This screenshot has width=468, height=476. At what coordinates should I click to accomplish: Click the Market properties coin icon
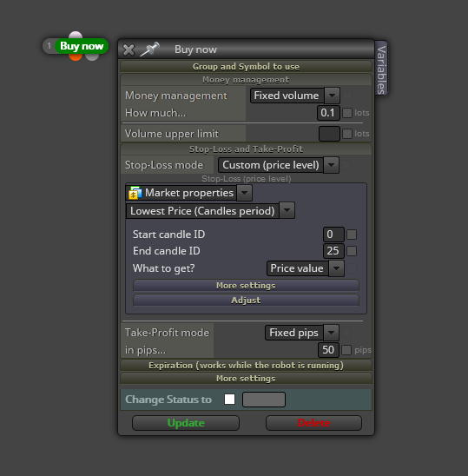[x=135, y=193]
